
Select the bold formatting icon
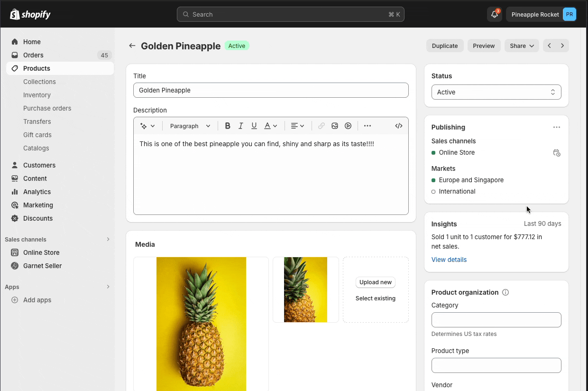(x=228, y=125)
